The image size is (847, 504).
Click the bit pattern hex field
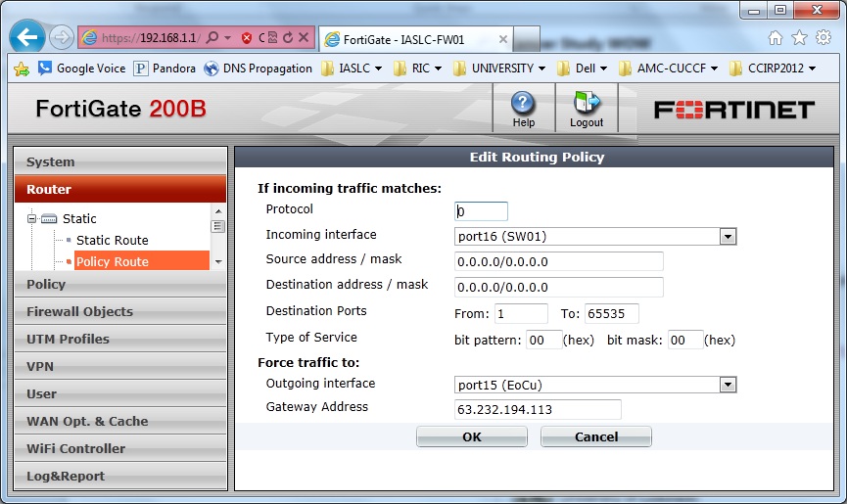[544, 340]
